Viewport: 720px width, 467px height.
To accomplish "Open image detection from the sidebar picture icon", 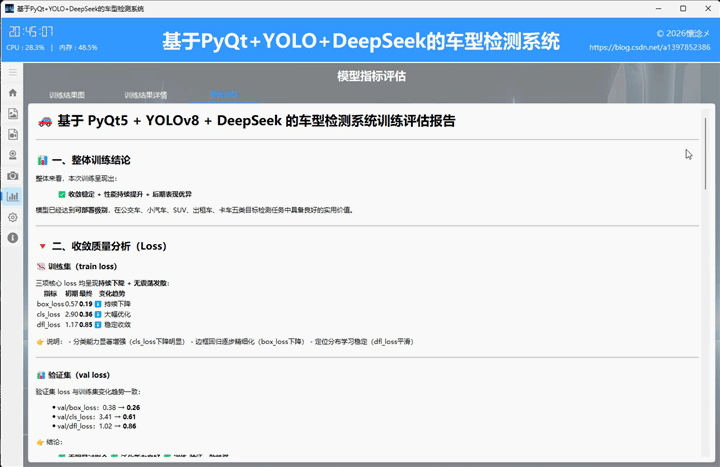I will pos(13,113).
